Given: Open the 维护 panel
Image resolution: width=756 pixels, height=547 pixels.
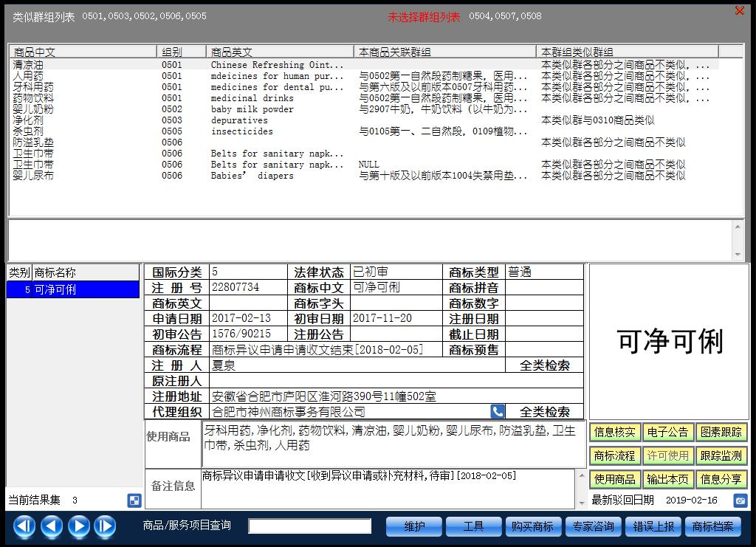Looking at the screenshot, I should 413,526.
